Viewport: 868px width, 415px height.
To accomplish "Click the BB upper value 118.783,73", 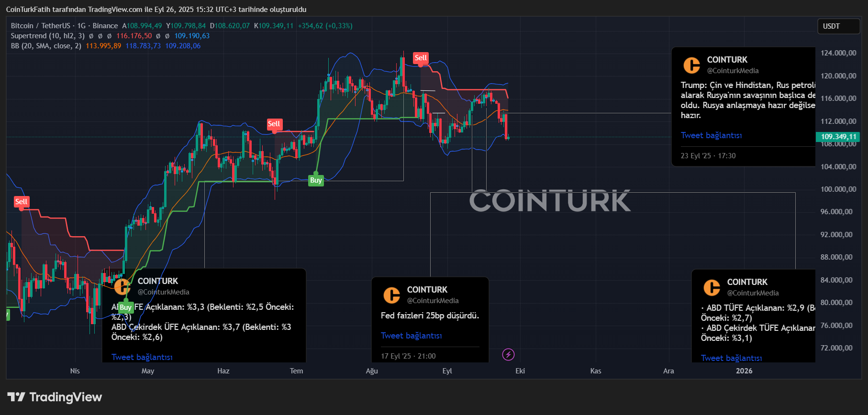I will click(x=143, y=46).
